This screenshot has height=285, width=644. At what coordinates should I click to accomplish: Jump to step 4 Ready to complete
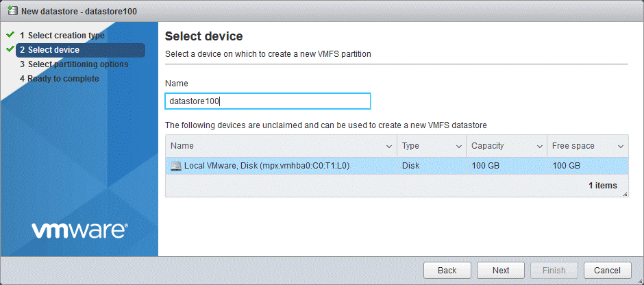63,79
